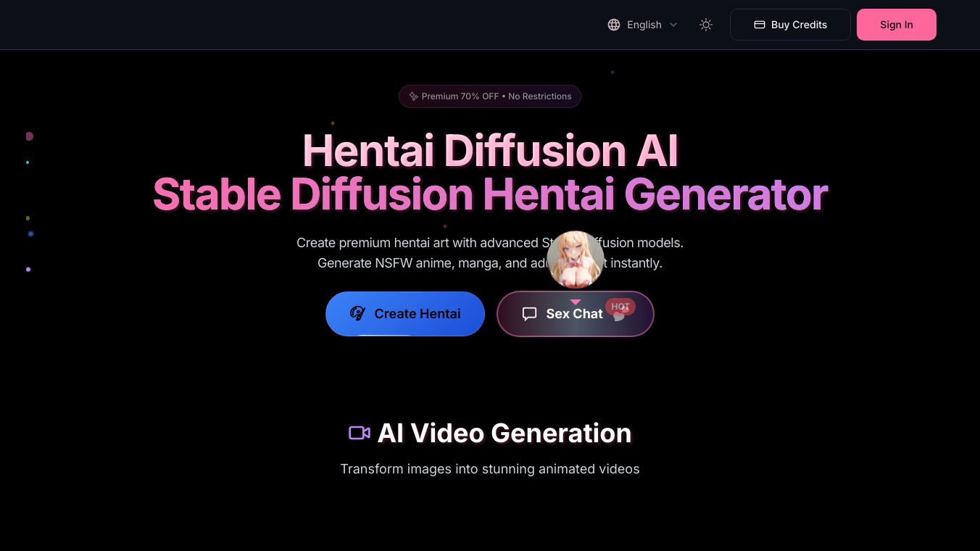Screen dimensions: 980x551
Task: Click the Stable Diffusion Hentai Generator heading
Action: [x=490, y=194]
